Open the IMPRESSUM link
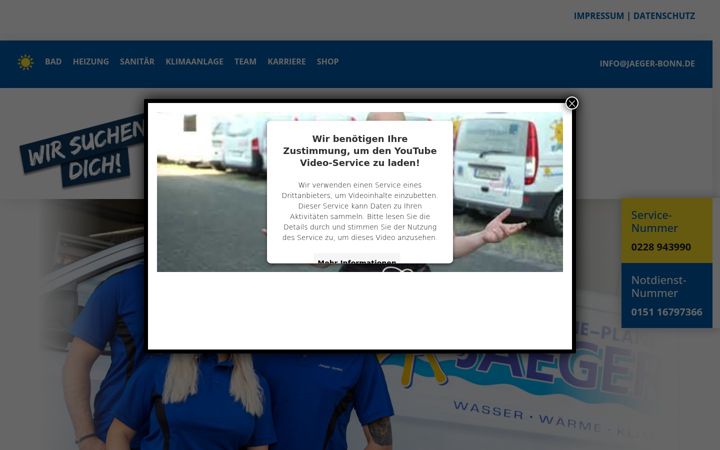 tap(599, 16)
